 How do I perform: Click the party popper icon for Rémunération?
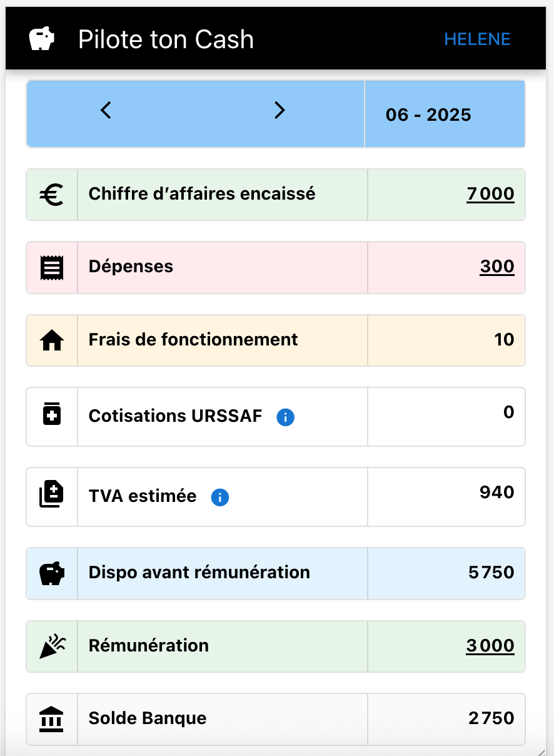pos(52,646)
